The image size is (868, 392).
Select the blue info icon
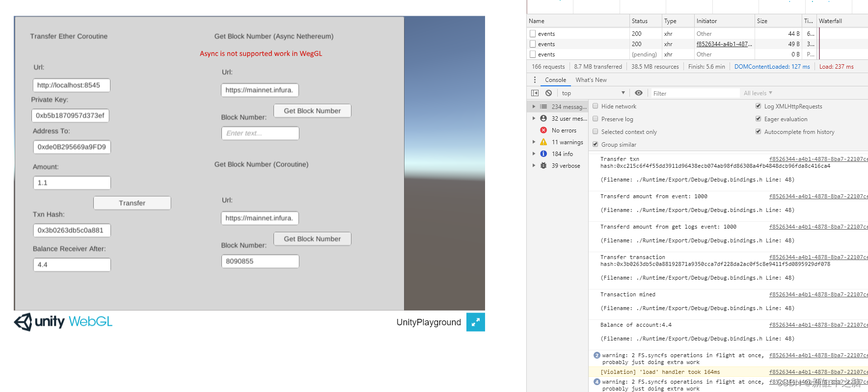pos(543,154)
